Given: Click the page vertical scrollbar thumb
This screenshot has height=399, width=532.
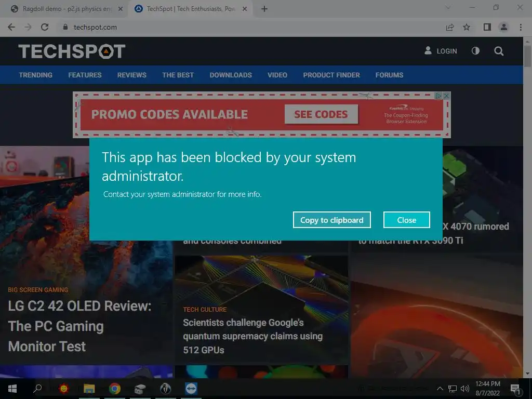Looking at the screenshot, I should click(x=527, y=56).
